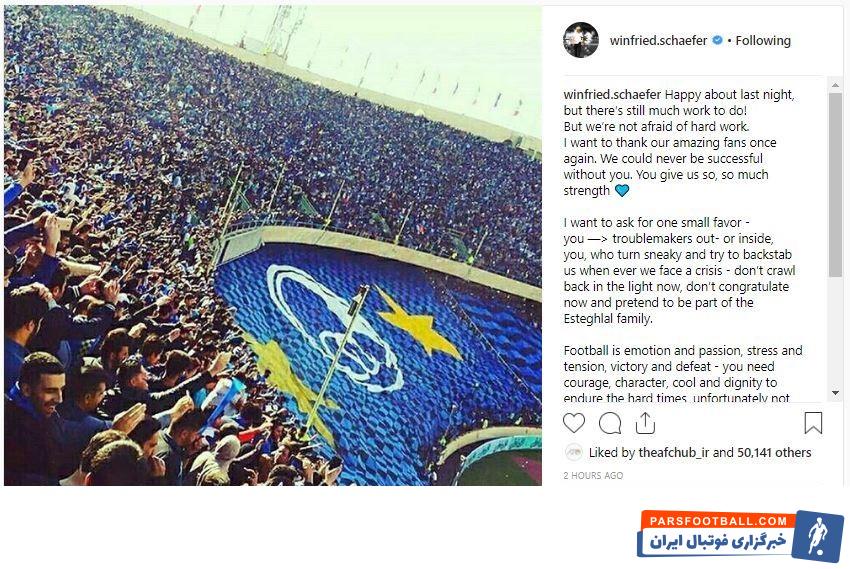View the list of 50,141 other likers
The height and width of the screenshot is (569, 850).
tap(774, 453)
